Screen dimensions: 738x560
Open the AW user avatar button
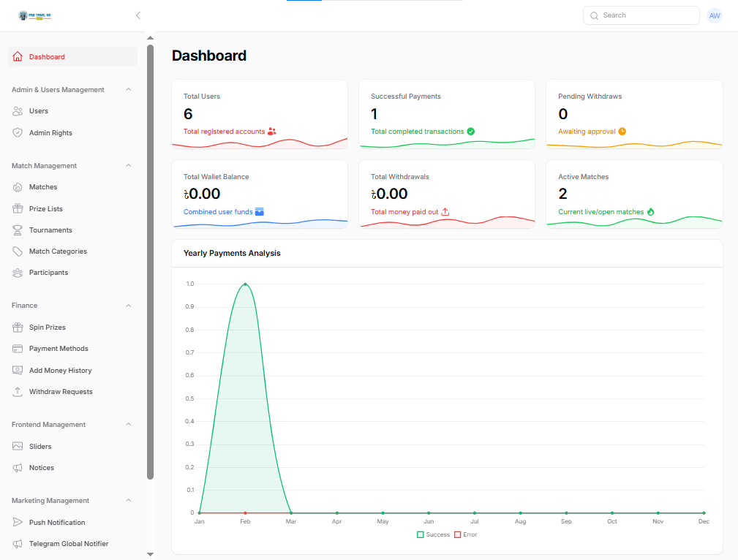(x=715, y=15)
